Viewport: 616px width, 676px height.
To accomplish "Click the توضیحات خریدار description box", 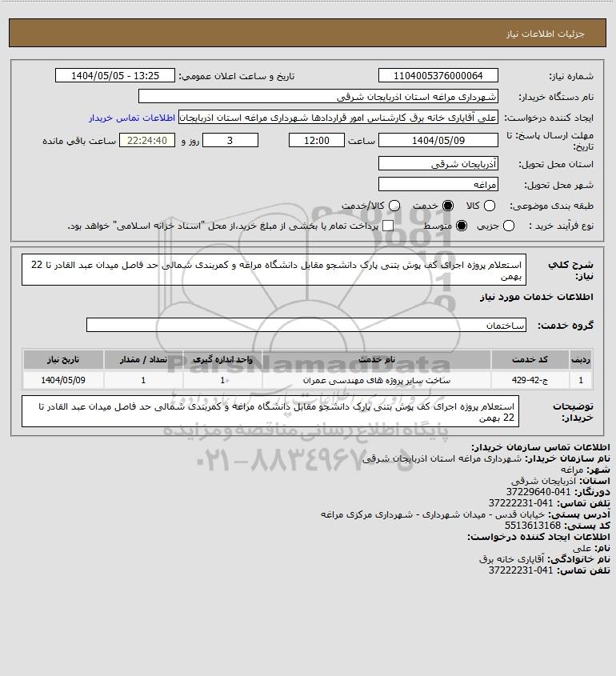I will (270, 412).
